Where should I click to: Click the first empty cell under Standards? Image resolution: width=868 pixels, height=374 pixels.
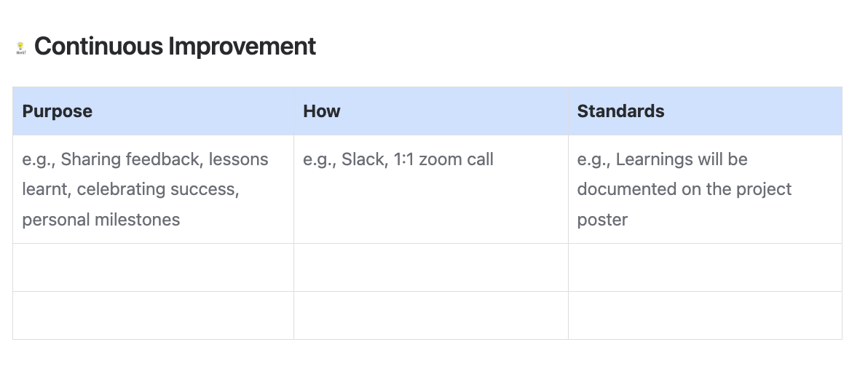click(x=705, y=267)
